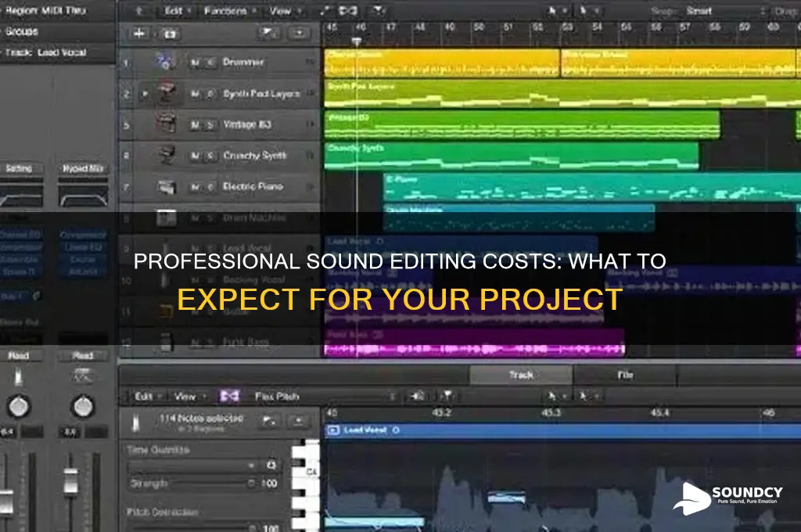Click the Electric Piano track icon
Viewport: 801px width, 532px height.
(x=166, y=186)
